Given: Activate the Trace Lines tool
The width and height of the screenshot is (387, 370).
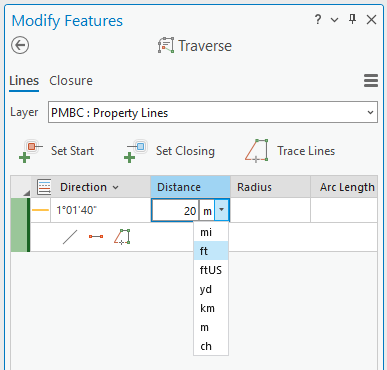Looking at the screenshot, I should 290,151.
